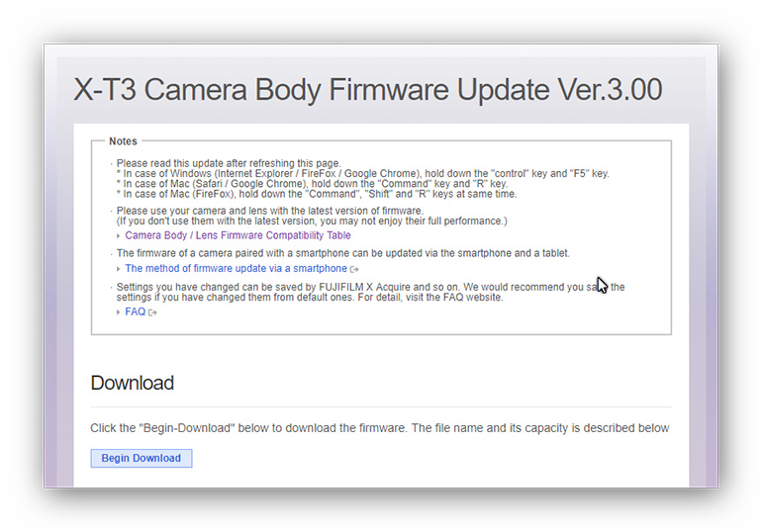Click the X-T3 Camera Body Firmware Update heading
The height and width of the screenshot is (532, 762).
tap(367, 90)
